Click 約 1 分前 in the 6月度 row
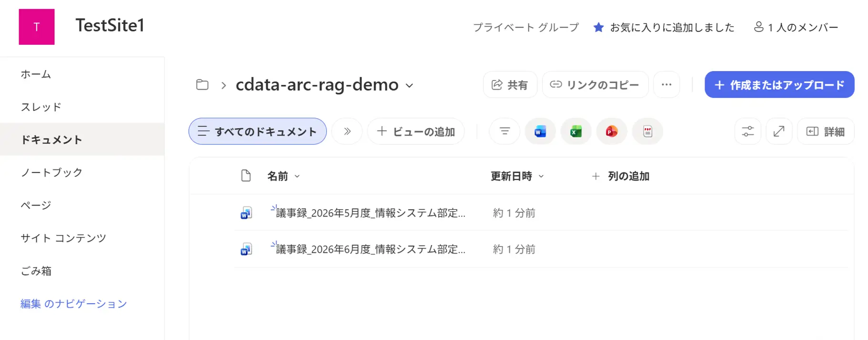Screen dimensions: 868x340 point(514,249)
